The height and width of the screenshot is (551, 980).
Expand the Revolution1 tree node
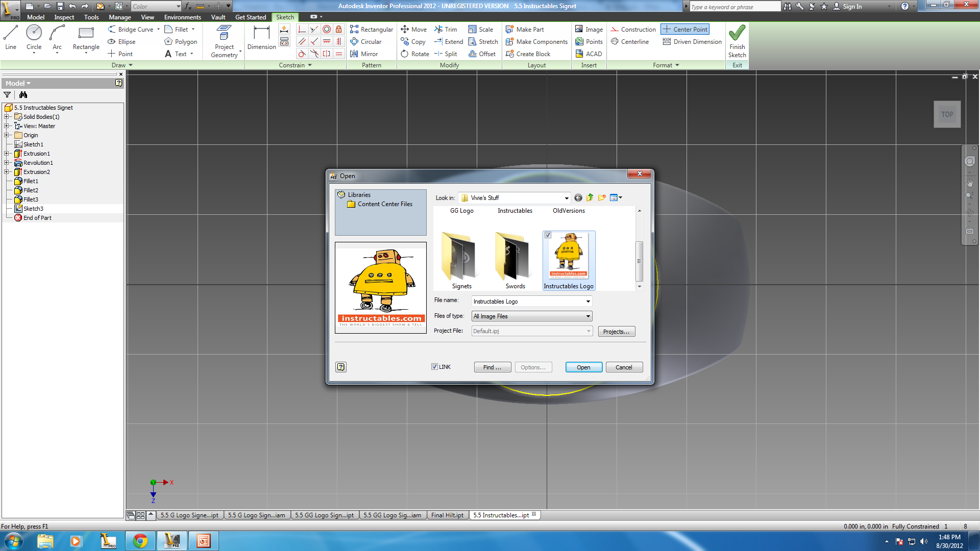6,163
